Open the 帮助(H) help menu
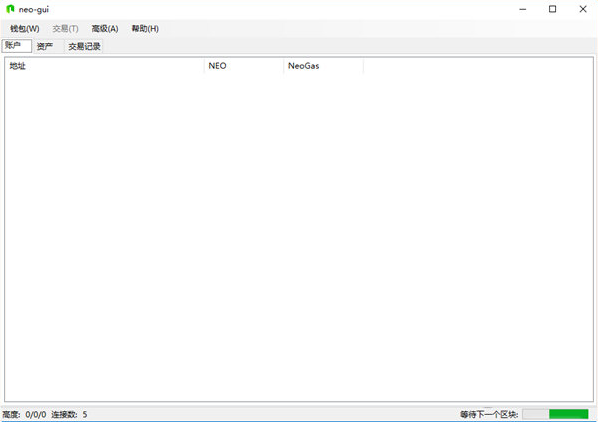 pyautogui.click(x=145, y=29)
